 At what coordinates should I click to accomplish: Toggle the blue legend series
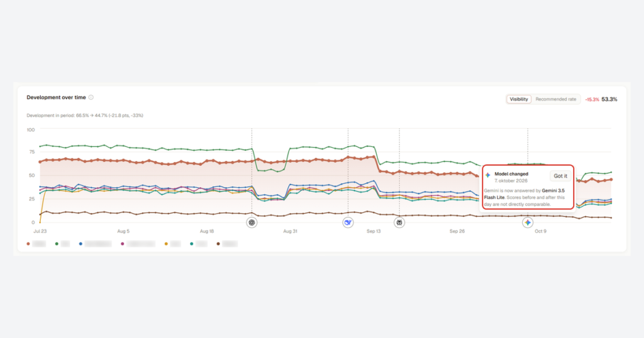tap(95, 244)
